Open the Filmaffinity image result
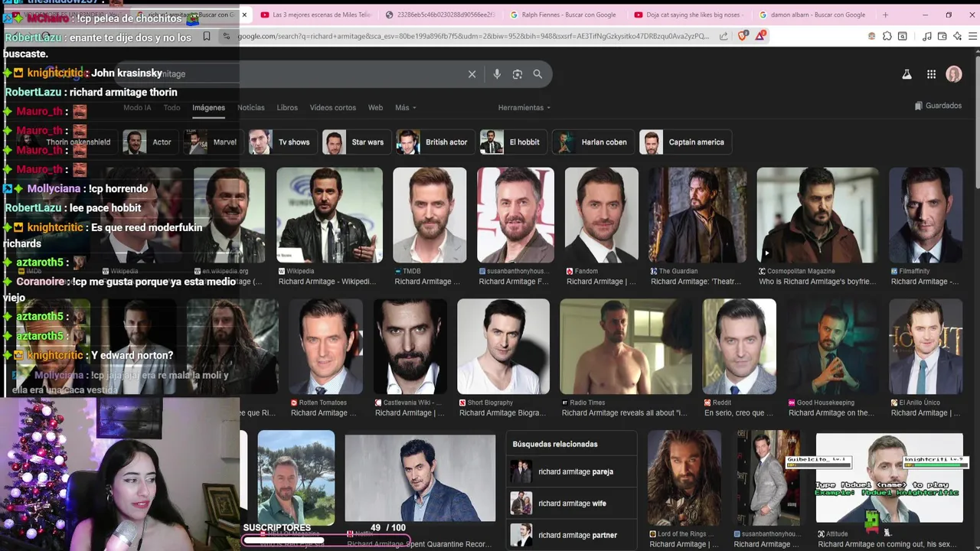 point(926,215)
